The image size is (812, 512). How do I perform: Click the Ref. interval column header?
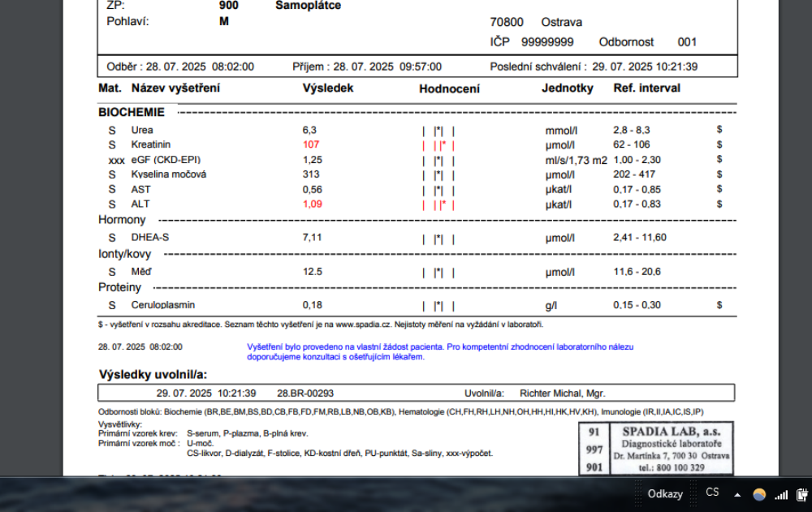tap(646, 88)
